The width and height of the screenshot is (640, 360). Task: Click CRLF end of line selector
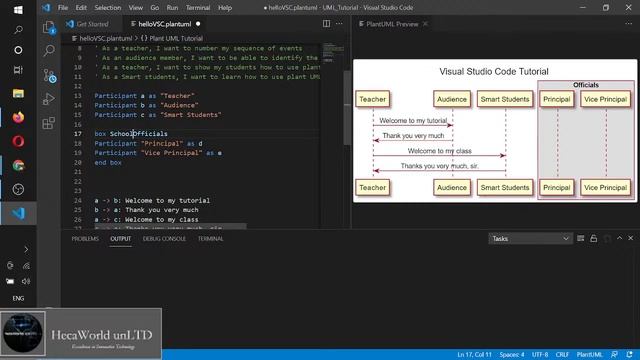pyautogui.click(x=562, y=354)
